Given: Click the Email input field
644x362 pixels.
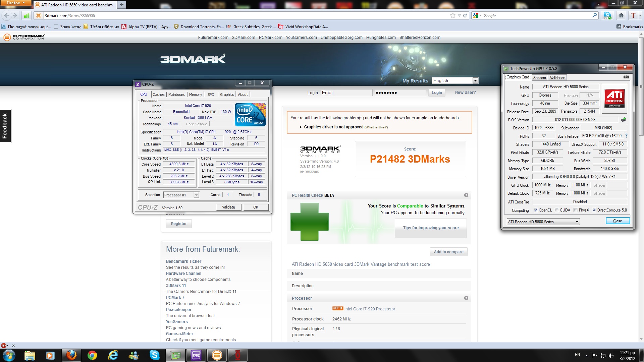Looking at the screenshot, I should [x=346, y=93].
